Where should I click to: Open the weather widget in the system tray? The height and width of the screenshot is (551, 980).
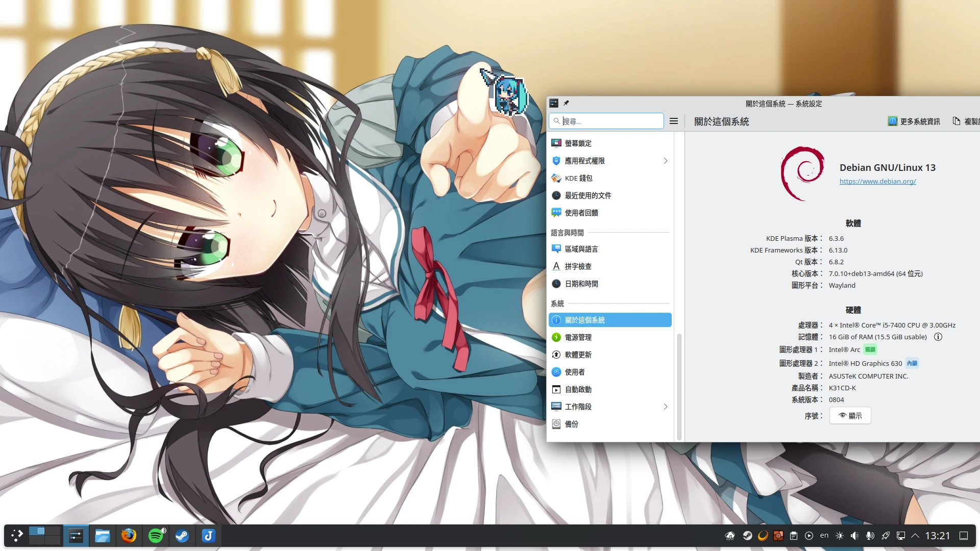[730, 536]
